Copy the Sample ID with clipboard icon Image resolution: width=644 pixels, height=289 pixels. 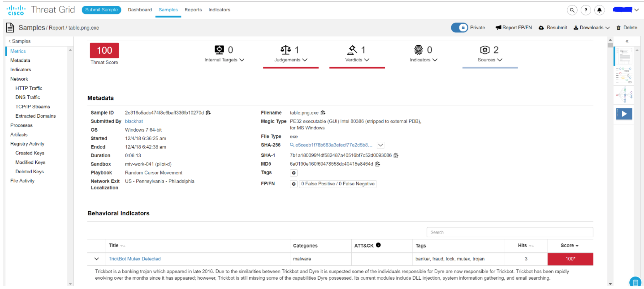coord(208,113)
